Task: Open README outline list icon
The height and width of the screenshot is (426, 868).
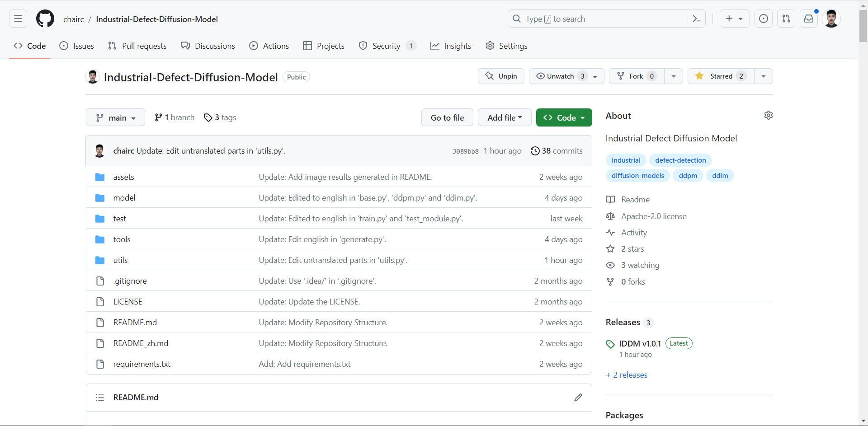Action: (x=100, y=398)
